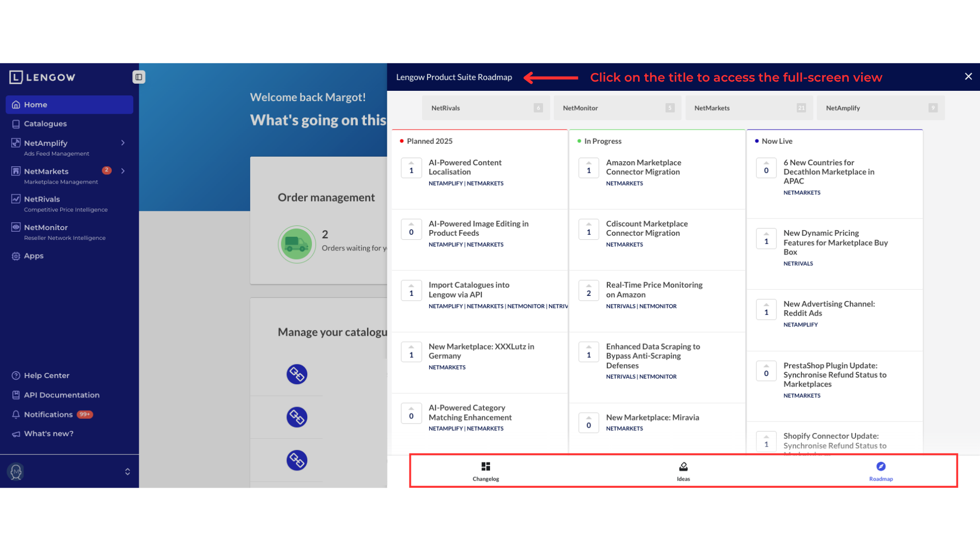
Task: Click Lengow Product Suite Roadmap title
Action: pos(454,77)
